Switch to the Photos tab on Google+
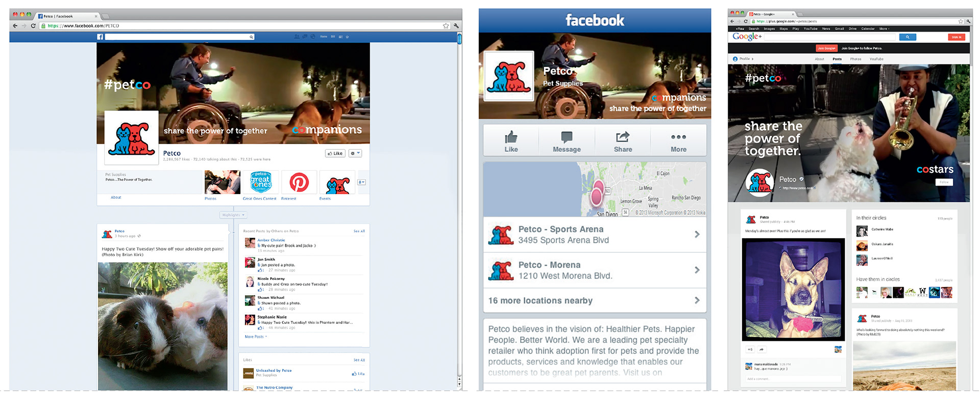Viewport: 980px width, 399px height. (855, 59)
